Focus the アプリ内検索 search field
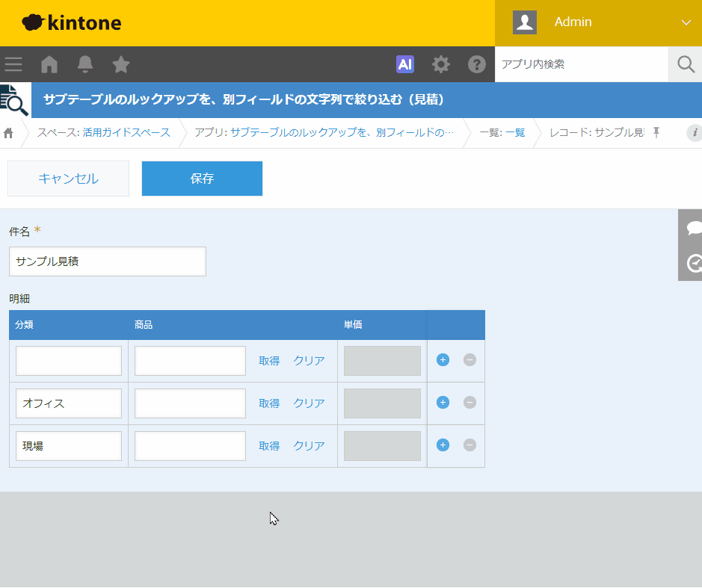The height and width of the screenshot is (588, 702). (582, 64)
